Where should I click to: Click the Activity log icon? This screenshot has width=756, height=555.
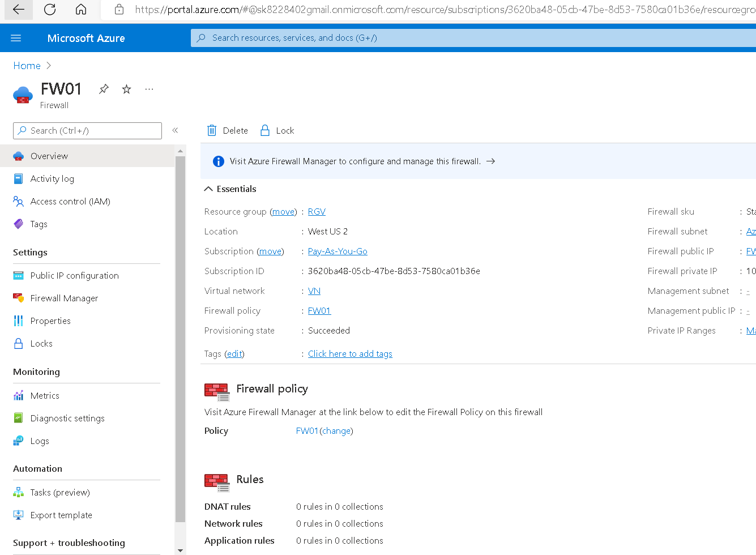(18, 178)
